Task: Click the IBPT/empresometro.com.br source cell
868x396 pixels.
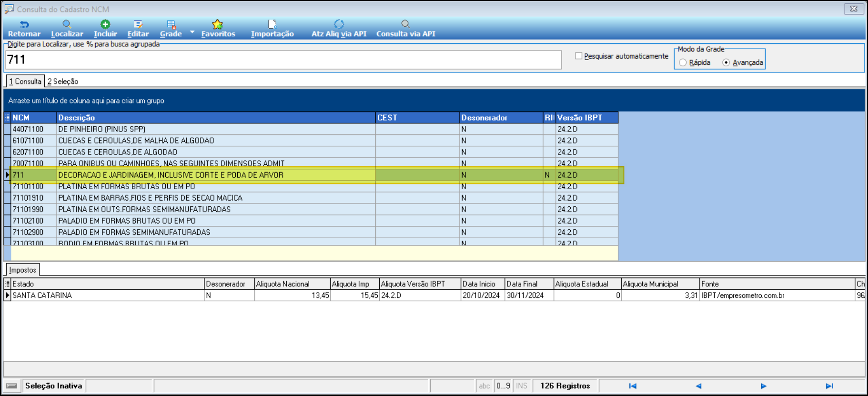Action: (777, 295)
